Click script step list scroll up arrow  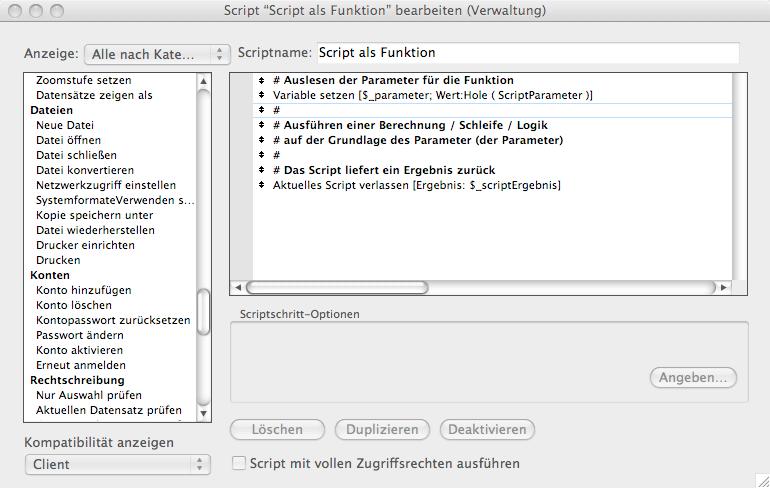(x=204, y=81)
